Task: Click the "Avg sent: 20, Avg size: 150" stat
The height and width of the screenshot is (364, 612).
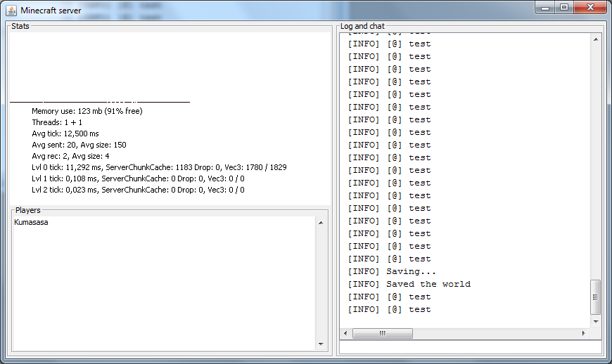Action: tap(79, 145)
